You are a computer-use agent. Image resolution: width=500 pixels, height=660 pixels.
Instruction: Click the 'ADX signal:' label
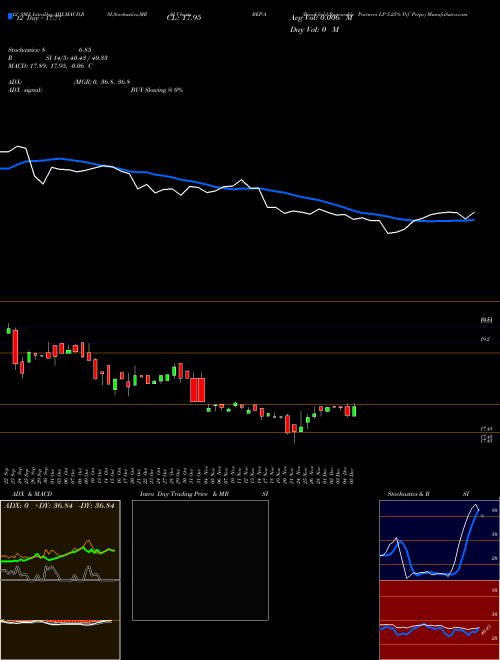(x=25, y=90)
